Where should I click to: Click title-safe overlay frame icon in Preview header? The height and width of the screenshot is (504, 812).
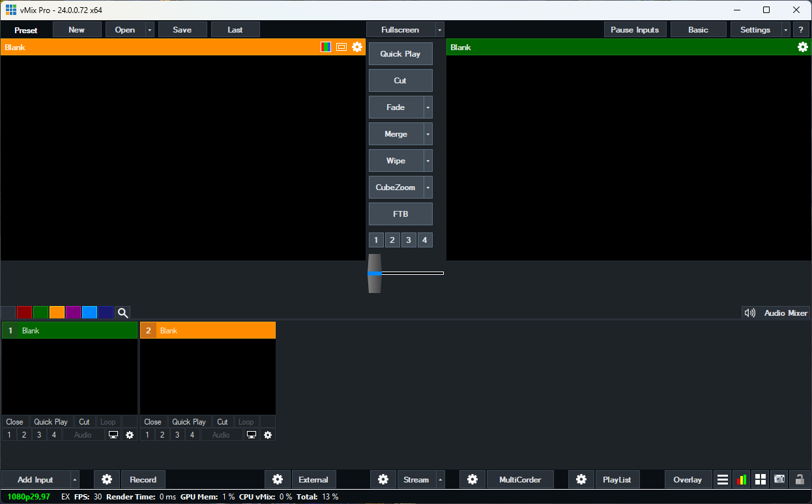[x=341, y=47]
